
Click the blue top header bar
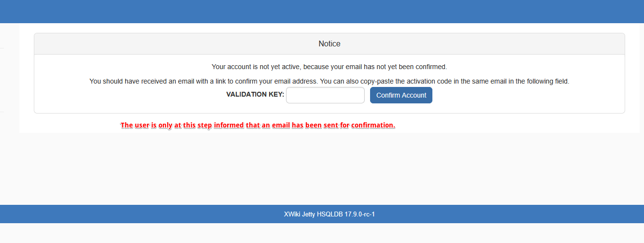click(322, 12)
